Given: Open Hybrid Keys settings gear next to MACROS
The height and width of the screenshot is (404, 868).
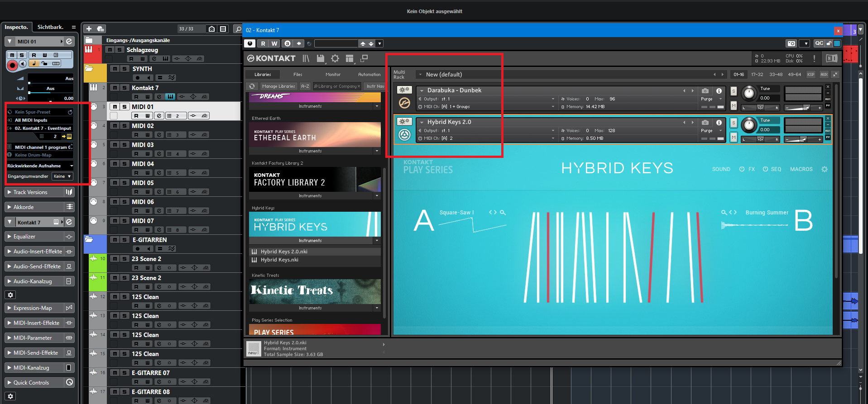Looking at the screenshot, I should (825, 169).
